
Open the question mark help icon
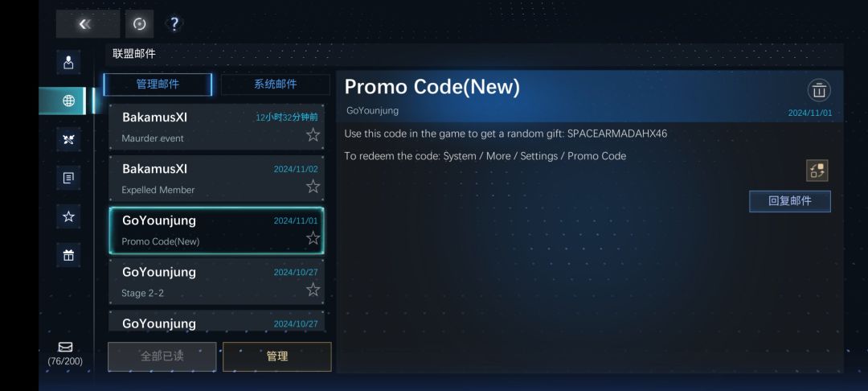[174, 24]
